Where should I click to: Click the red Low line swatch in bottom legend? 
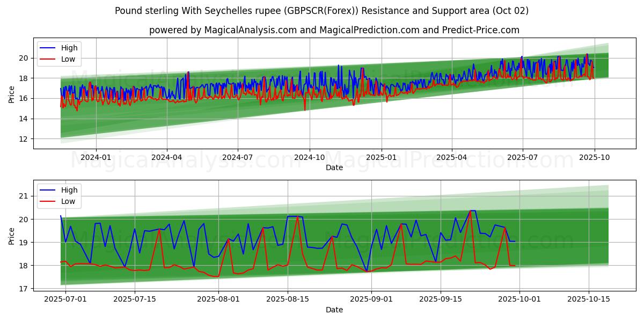[49, 201]
